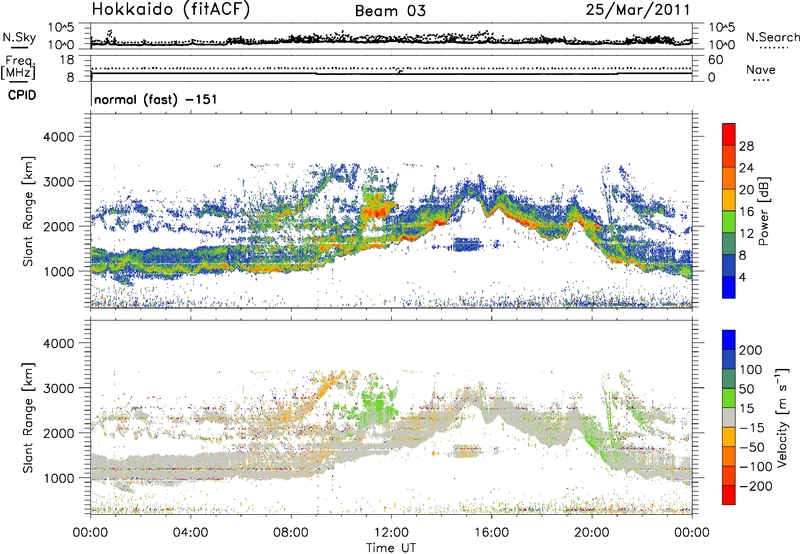Click 'Slant Range [km]' label of power panel

pos(28,211)
